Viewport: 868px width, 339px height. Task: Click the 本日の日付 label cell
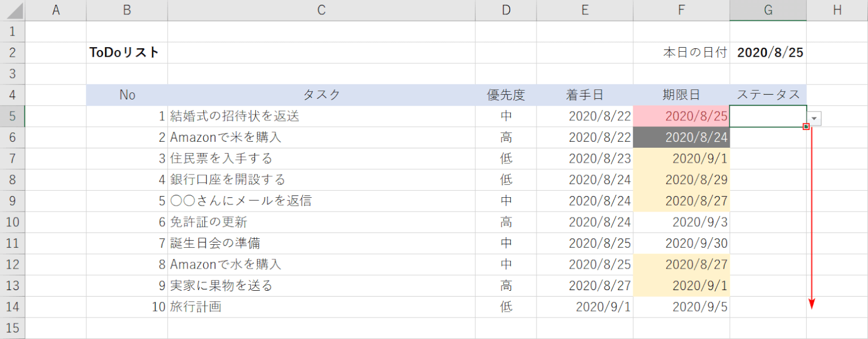681,52
